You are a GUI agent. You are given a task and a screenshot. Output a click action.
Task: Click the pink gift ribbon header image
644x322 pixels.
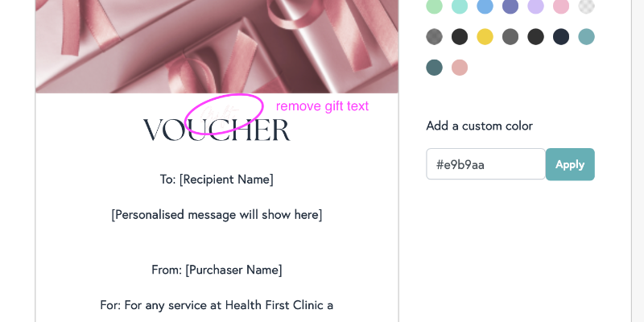tap(217, 46)
